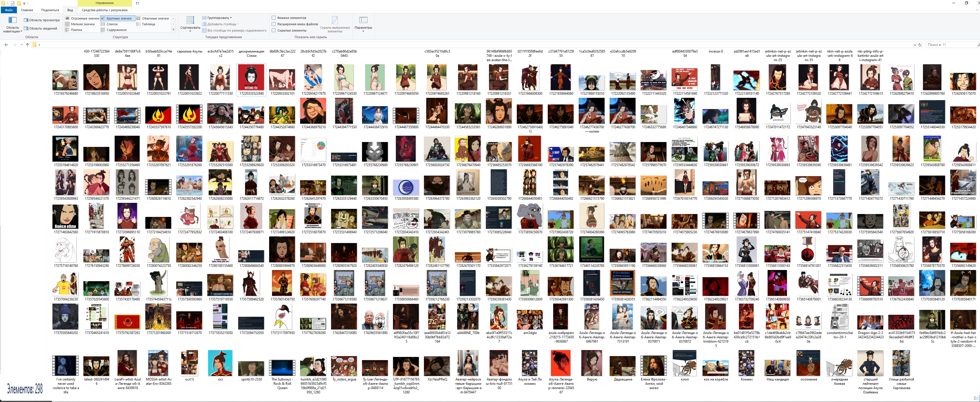This screenshot has height=402, width=980.
Task: Refresh the folder contents
Action: tap(920, 45)
